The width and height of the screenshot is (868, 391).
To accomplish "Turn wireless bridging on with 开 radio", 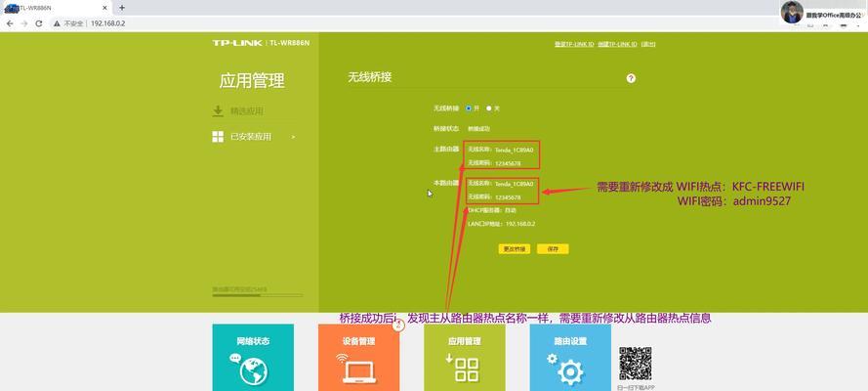I will [x=469, y=109].
